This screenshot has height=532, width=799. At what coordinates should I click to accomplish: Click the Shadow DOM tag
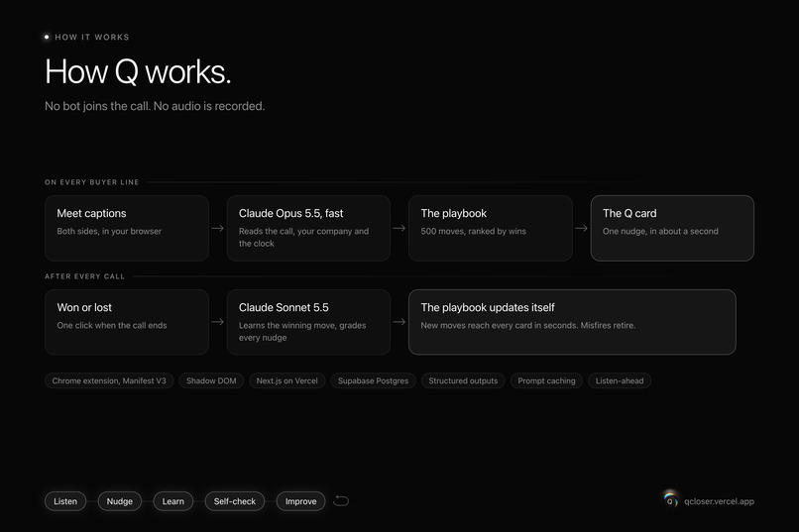point(211,380)
